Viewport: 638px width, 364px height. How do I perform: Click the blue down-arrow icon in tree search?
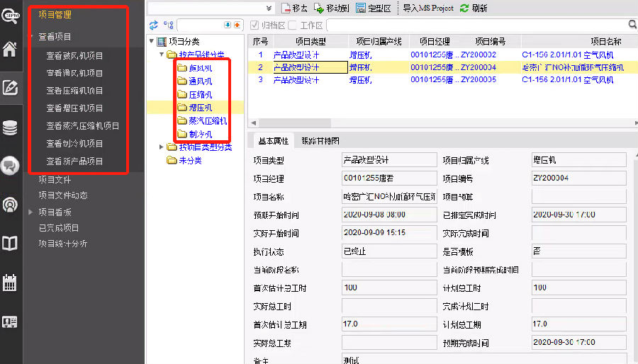tap(228, 25)
